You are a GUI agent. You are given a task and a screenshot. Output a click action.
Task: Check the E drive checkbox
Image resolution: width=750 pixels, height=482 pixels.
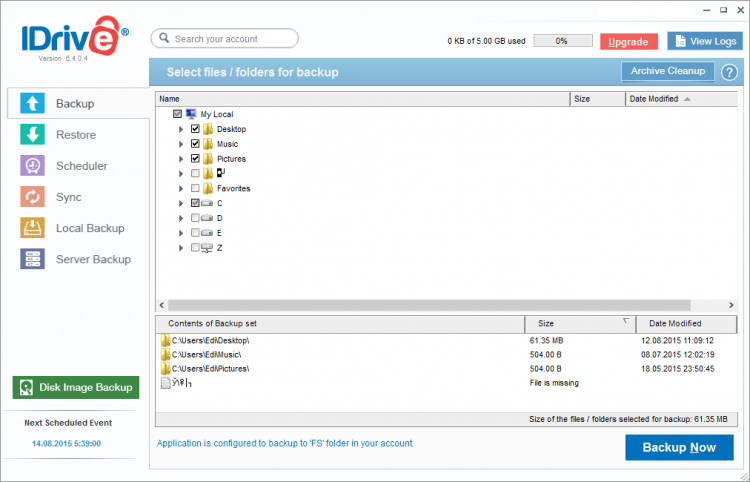(195, 232)
